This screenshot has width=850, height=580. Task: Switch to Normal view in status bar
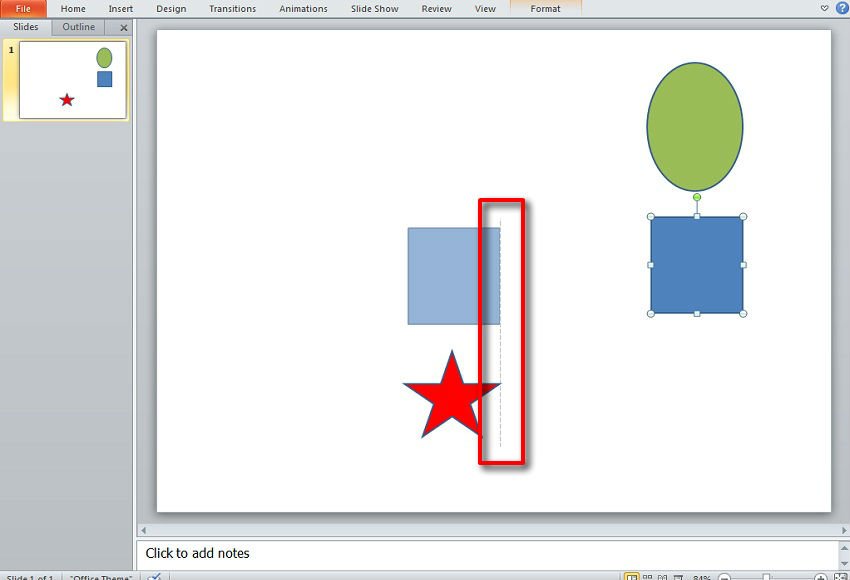coord(631,577)
